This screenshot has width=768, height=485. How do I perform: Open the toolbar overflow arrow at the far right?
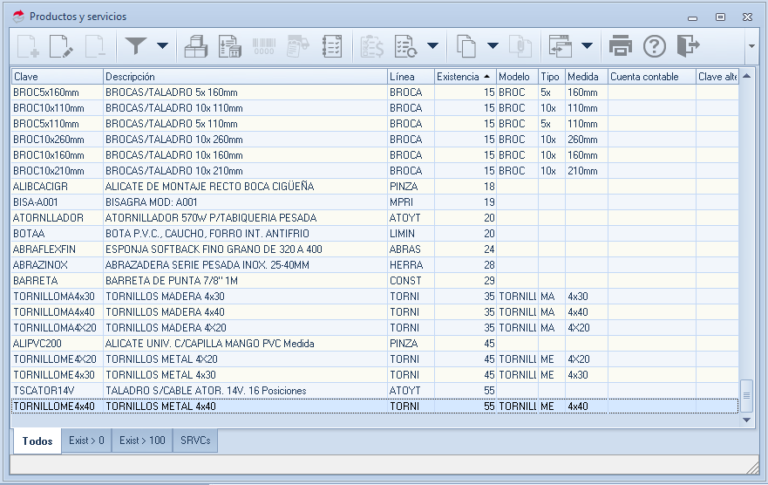(751, 46)
